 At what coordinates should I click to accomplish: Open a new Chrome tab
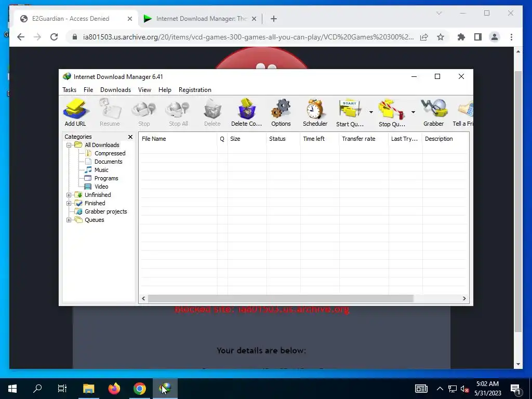pos(273,19)
